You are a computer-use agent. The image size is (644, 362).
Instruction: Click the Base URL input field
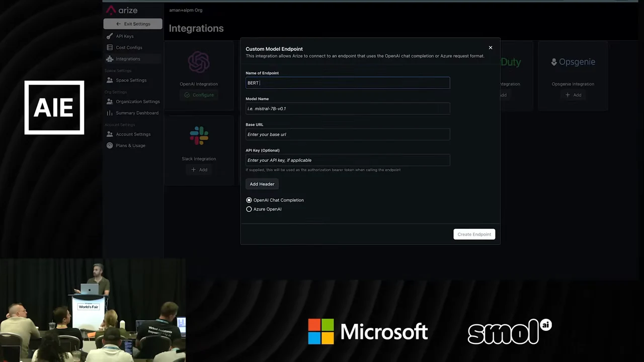point(348,134)
